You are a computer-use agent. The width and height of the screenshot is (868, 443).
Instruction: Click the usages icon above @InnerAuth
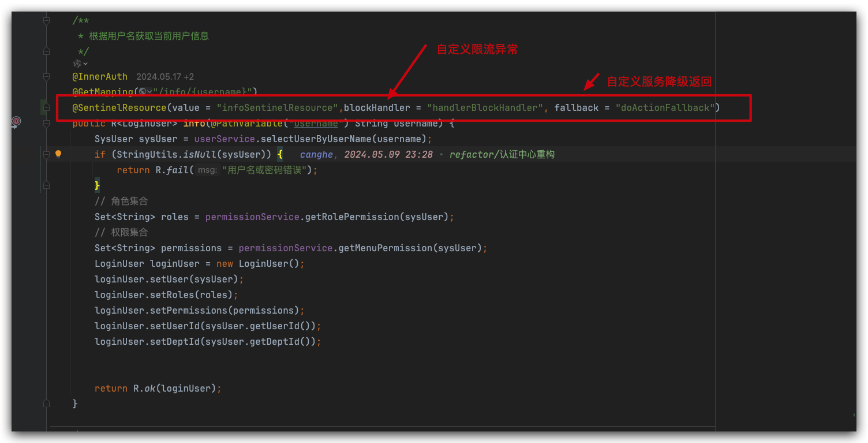pyautogui.click(x=77, y=64)
